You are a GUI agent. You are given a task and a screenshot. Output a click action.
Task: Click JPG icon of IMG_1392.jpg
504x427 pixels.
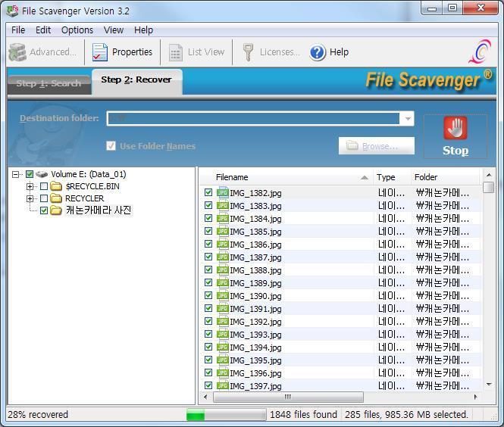click(x=222, y=321)
